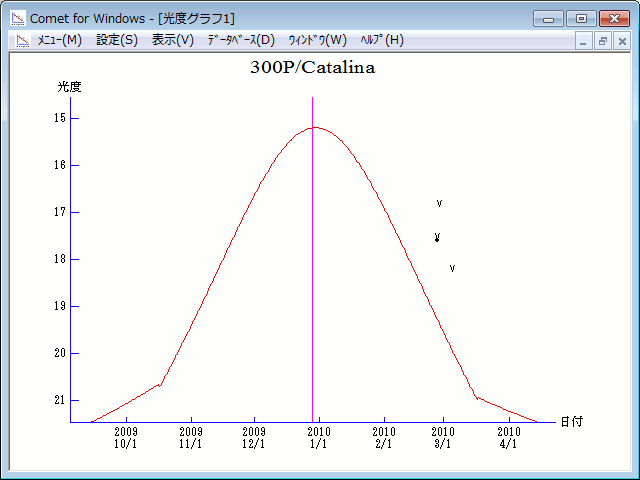Select the topmost observation marker near magnitude 17
The width and height of the screenshot is (640, 480).
(x=439, y=203)
